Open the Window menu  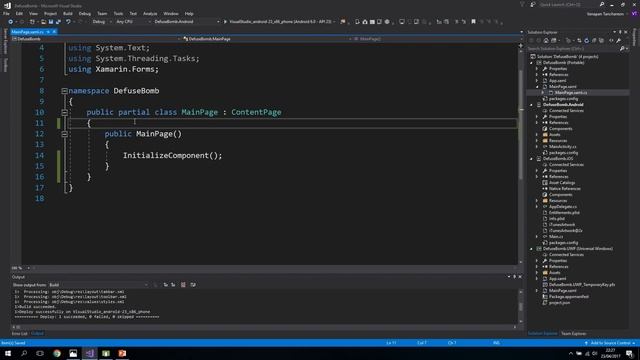coord(171,13)
